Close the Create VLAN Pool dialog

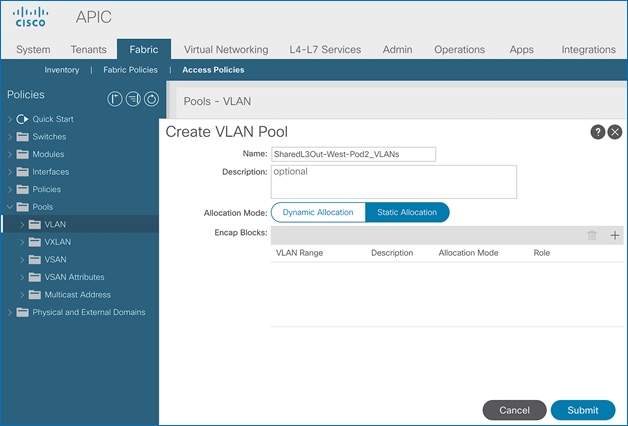point(615,132)
